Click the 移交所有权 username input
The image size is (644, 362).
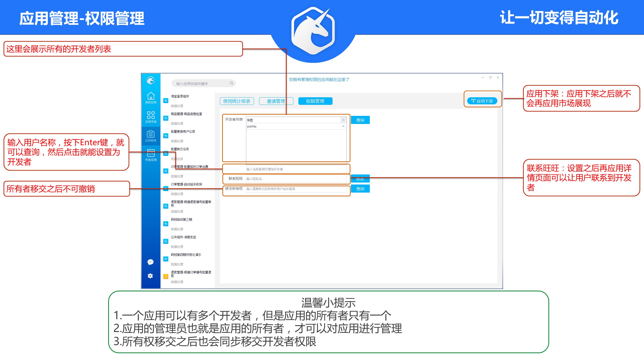[296, 189]
